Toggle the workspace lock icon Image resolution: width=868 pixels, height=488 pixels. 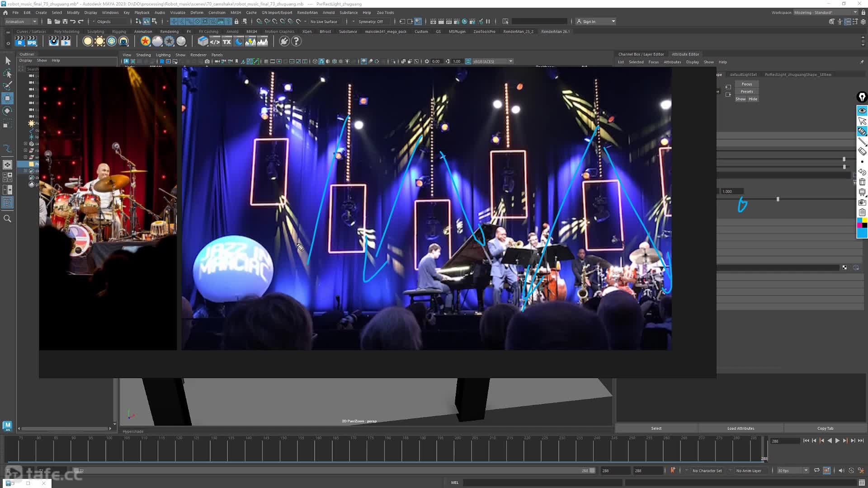[863, 13]
